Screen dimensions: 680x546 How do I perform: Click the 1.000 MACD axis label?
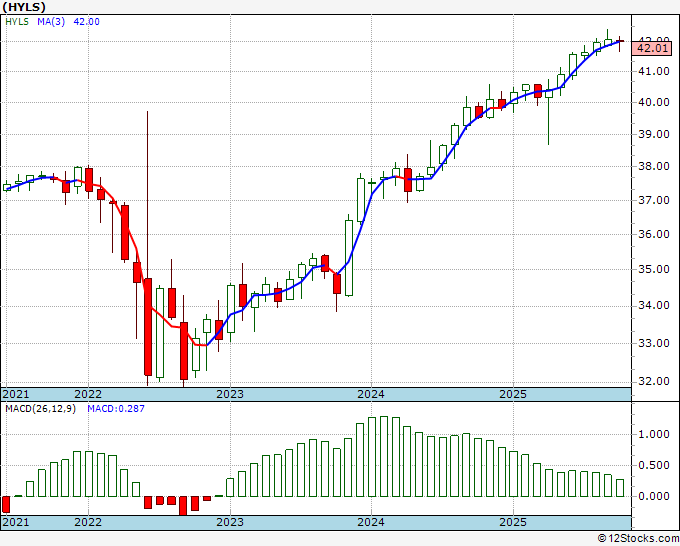click(x=654, y=435)
